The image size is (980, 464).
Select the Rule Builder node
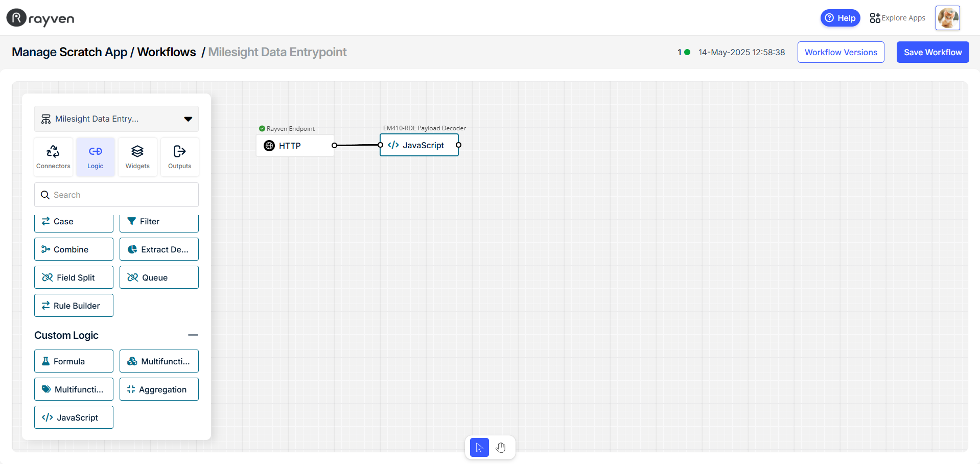pos(74,306)
